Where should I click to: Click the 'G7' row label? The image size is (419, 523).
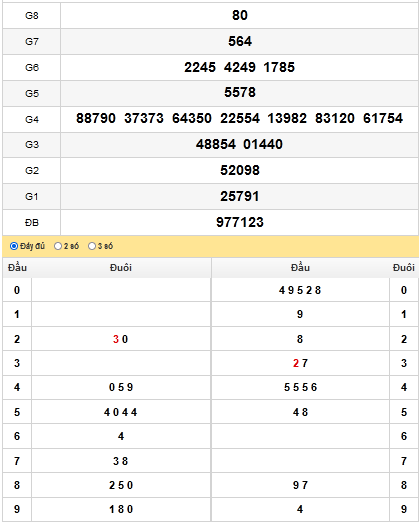[32, 41]
